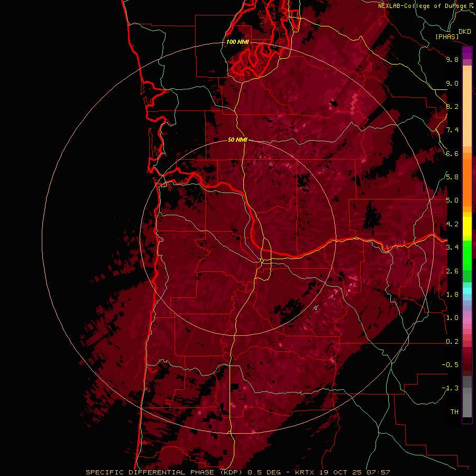
Task: Click the 100 NMI range ring label
Action: click(x=237, y=42)
